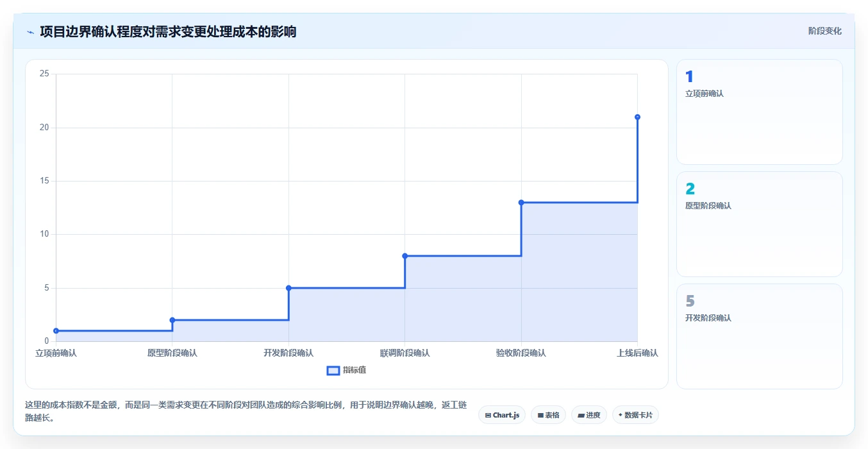This screenshot has height=449, width=868.
Task: Click the 指标值 legend color box
Action: 333,370
